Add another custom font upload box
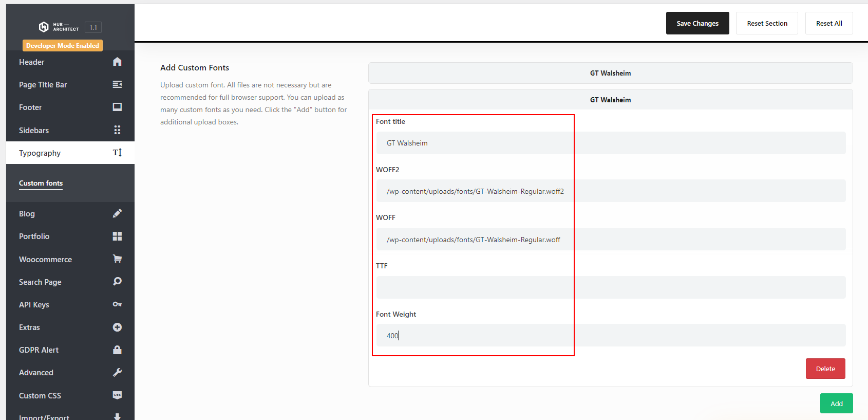Viewport: 868px width, 420px height. (836, 404)
